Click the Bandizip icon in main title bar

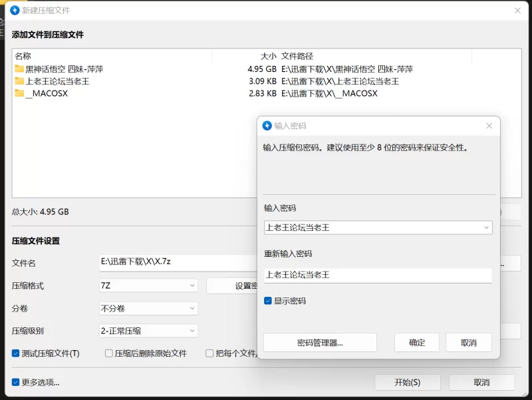(15, 10)
